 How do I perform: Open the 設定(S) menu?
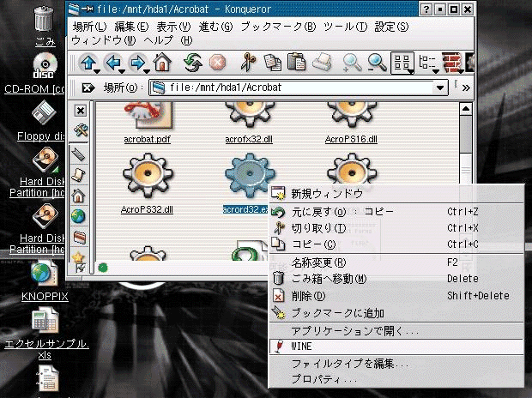(391, 27)
